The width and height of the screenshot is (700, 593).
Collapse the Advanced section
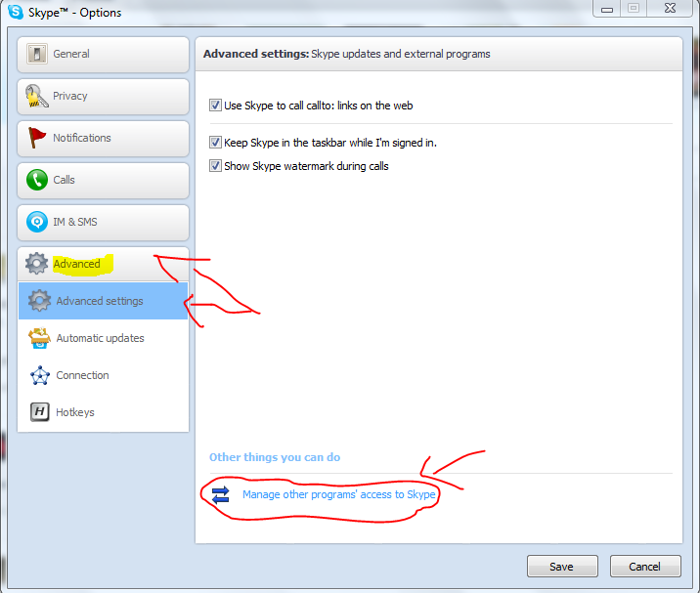(x=103, y=264)
